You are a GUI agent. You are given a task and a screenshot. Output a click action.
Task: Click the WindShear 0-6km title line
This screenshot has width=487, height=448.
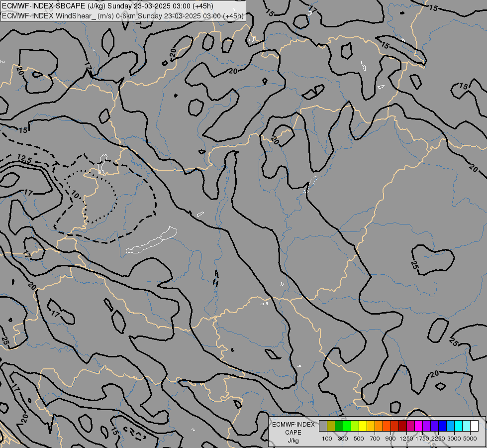[123, 16]
